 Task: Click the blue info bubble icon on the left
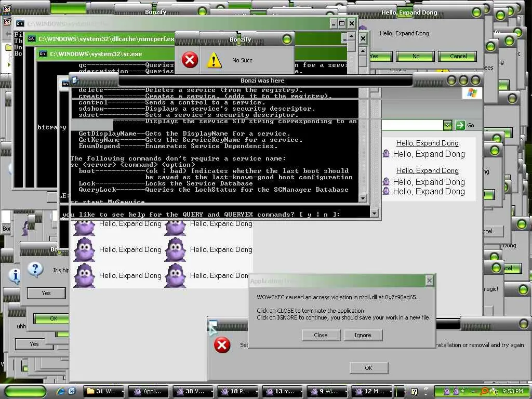[15, 276]
